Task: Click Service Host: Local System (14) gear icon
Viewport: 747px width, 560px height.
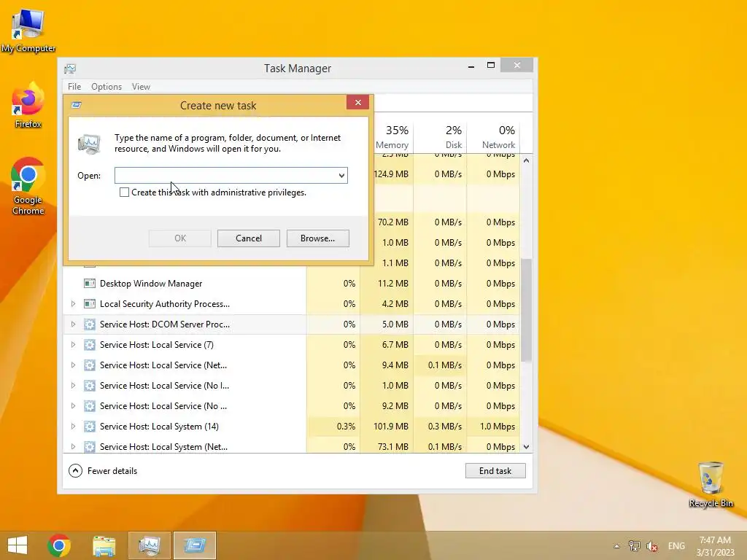Action: pos(90,426)
